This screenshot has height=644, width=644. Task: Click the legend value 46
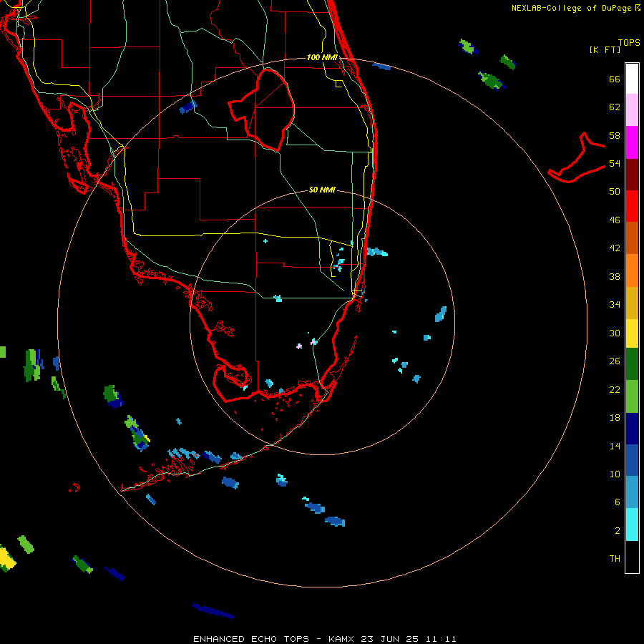(x=615, y=220)
